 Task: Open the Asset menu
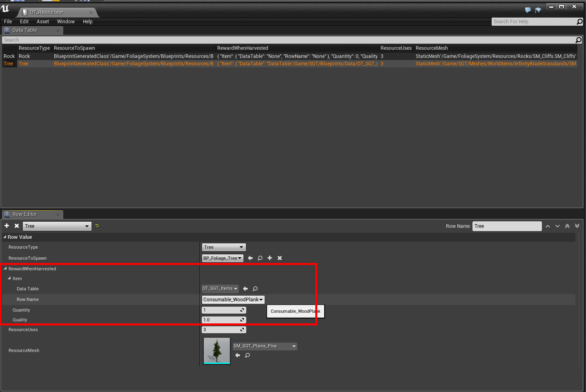coord(42,22)
